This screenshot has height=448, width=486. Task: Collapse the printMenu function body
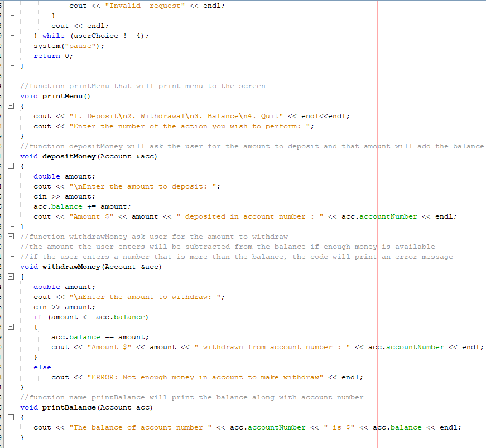[12, 105]
